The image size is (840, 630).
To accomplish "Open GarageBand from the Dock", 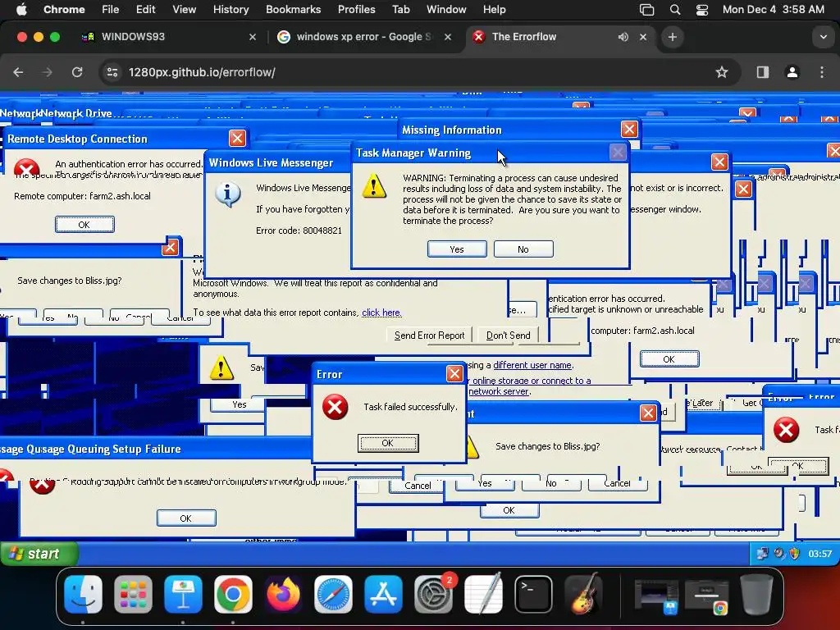I will tap(583, 594).
